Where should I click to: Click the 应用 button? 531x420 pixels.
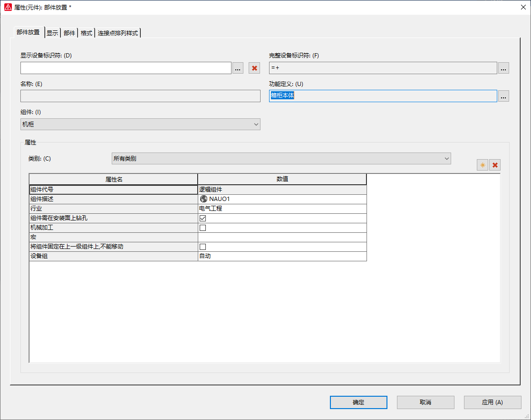pyautogui.click(x=492, y=402)
